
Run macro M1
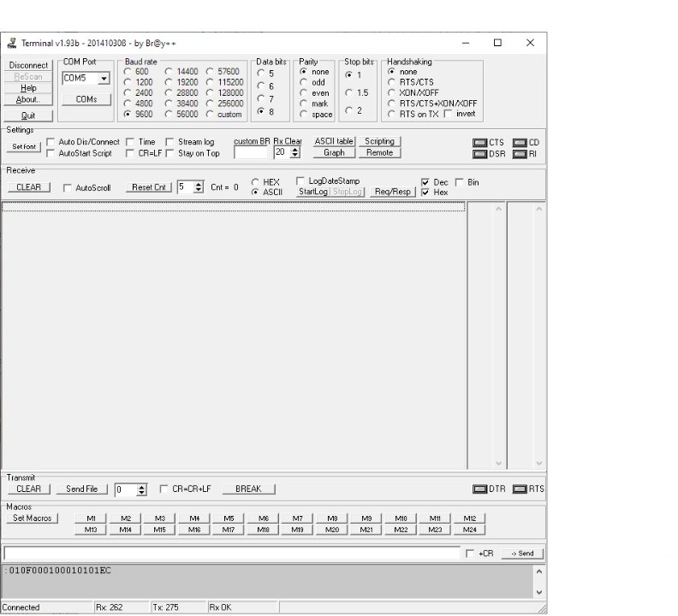pyautogui.click(x=91, y=518)
